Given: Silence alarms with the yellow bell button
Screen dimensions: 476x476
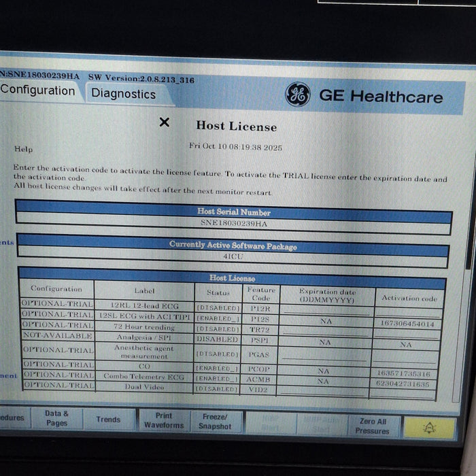Looking at the screenshot, I should pyautogui.click(x=429, y=428).
